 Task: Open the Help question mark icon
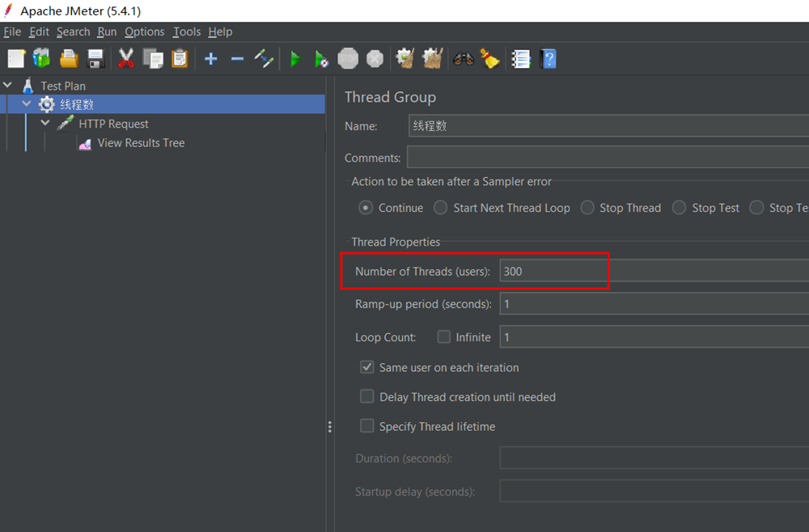549,59
